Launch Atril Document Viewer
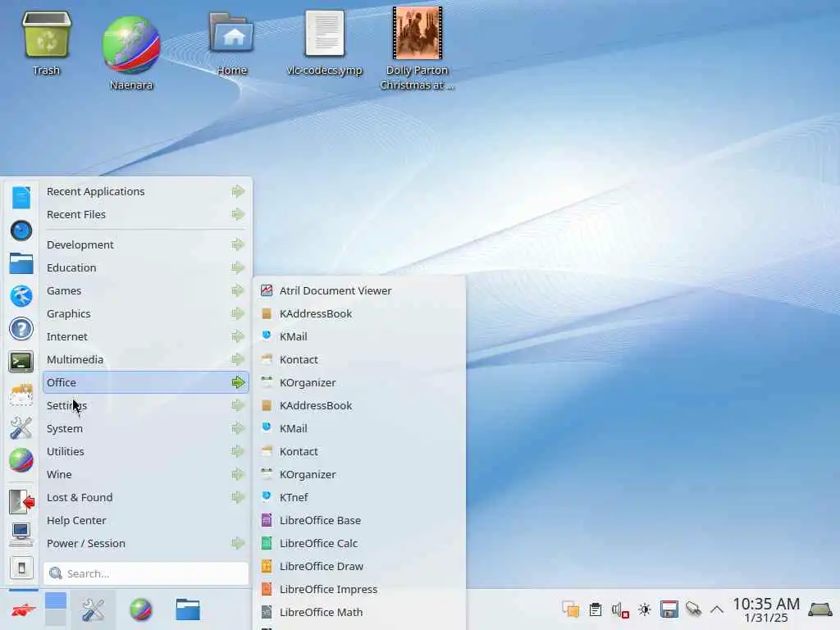 point(359,291)
